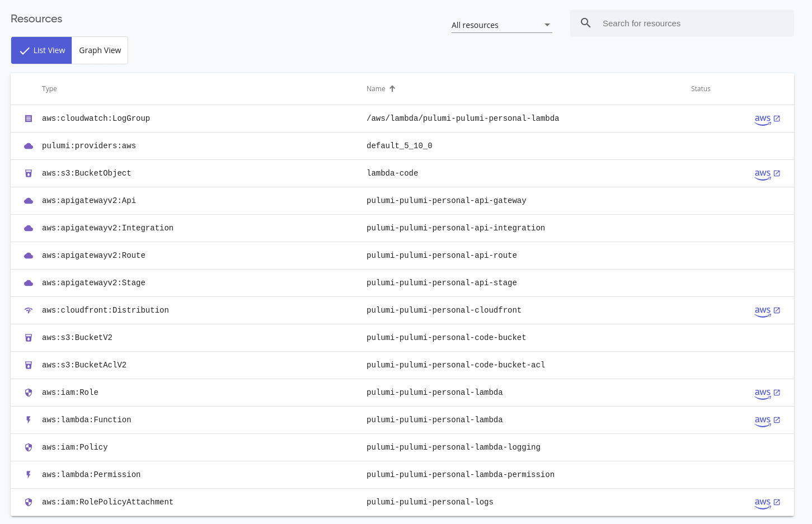Screen dimensions: 812x524
Task: Click the s3:BucketV2 bucket icon
Action: coord(29,338)
